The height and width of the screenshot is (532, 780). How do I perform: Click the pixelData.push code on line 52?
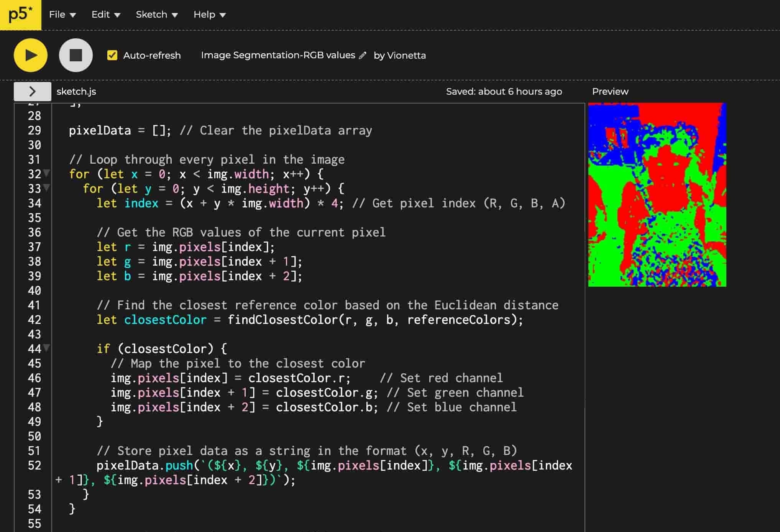pos(144,465)
